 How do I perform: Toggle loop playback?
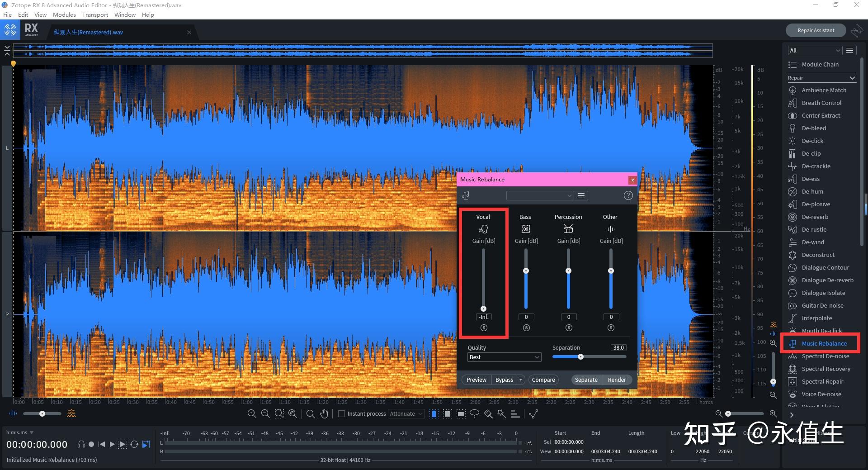tap(134, 444)
